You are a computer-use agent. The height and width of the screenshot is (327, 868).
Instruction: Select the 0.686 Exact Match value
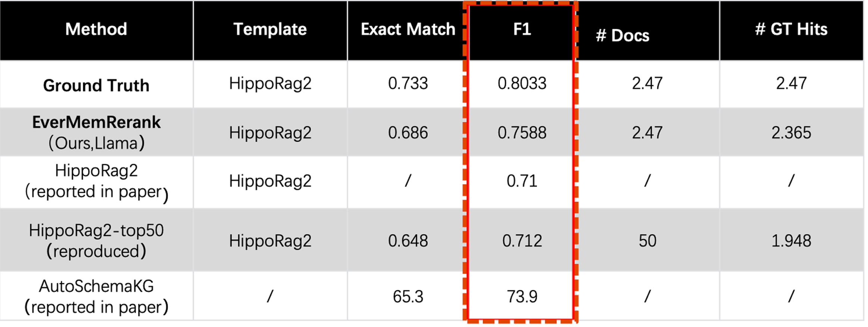click(x=408, y=133)
